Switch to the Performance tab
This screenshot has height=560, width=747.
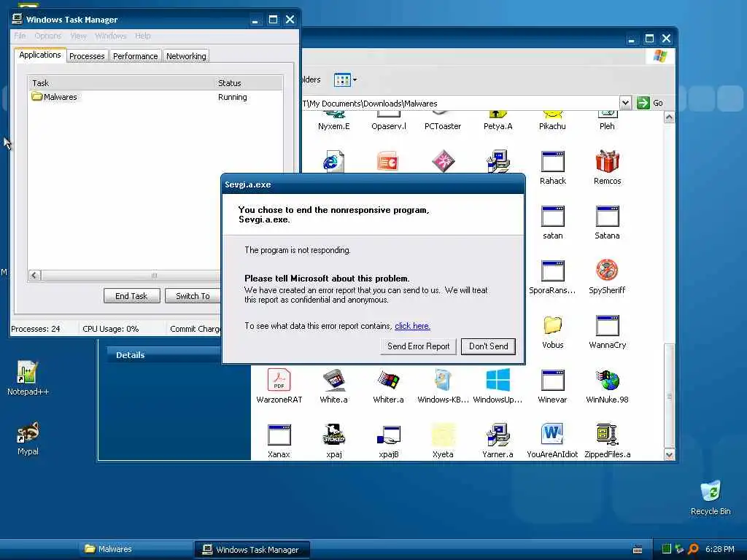click(135, 56)
